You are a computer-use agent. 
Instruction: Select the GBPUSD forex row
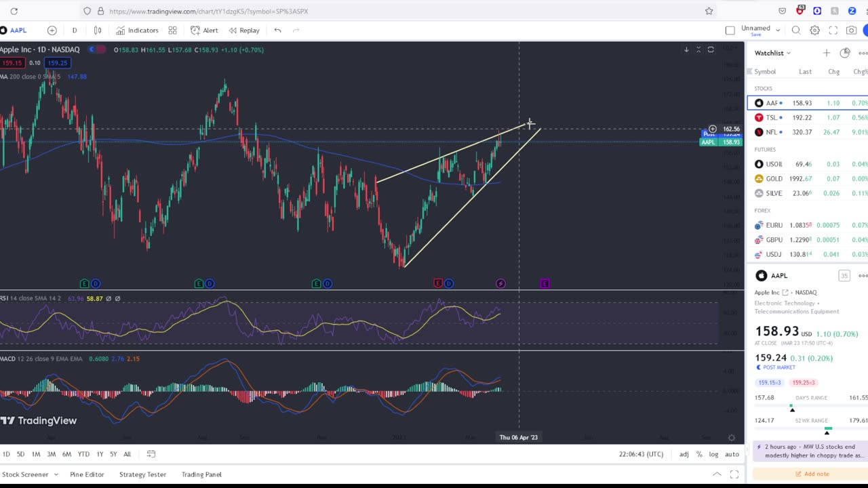(x=808, y=240)
